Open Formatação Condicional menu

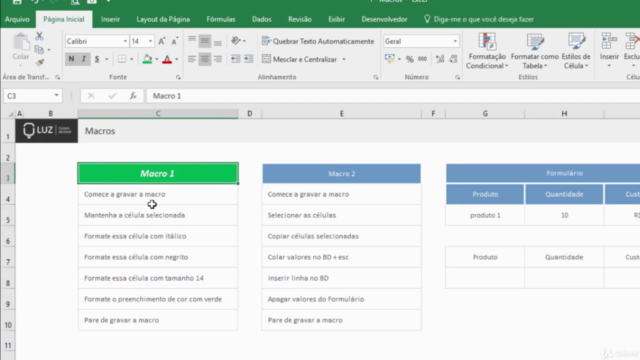coord(487,51)
